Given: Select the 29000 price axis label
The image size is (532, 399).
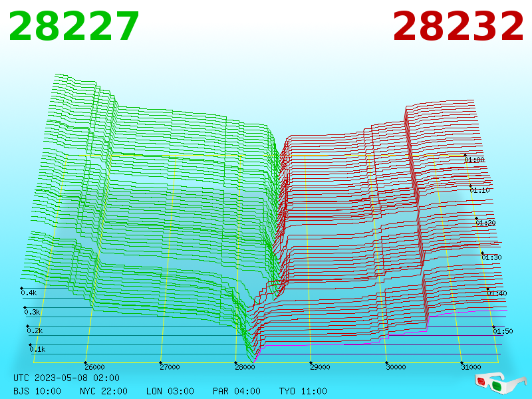Looking at the screenshot, I should pos(320,367).
